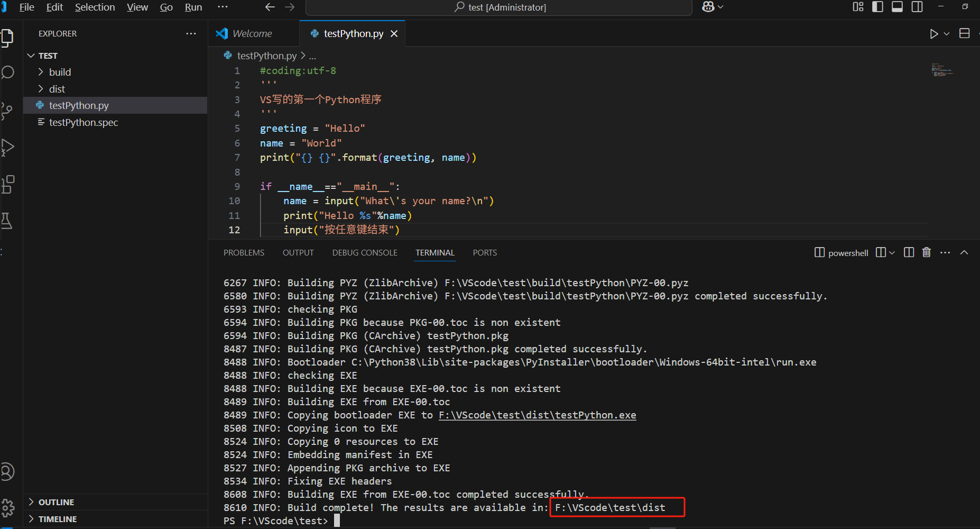Open the Accounts menu icon
The width and height of the screenshot is (980, 529).
(x=7, y=471)
